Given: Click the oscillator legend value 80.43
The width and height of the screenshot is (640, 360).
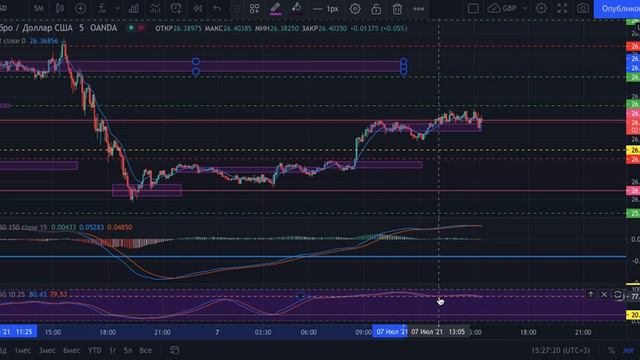Looking at the screenshot, I should (x=38, y=294).
